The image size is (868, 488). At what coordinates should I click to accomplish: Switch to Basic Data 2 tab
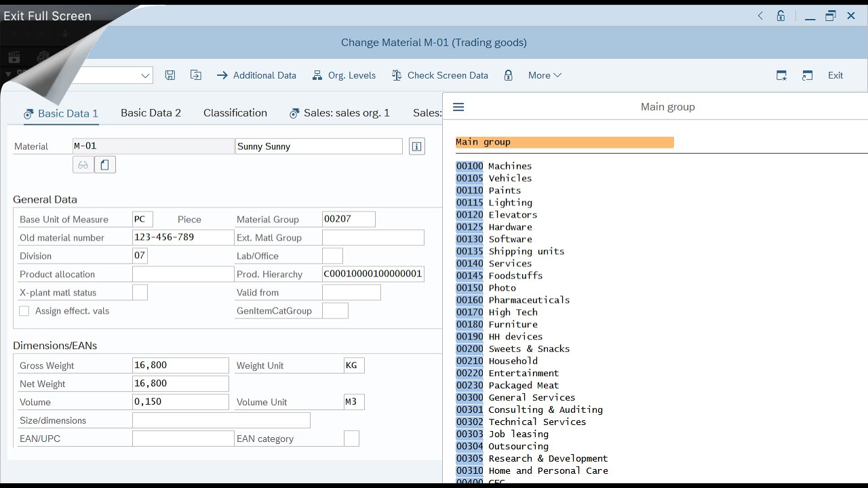151,113
